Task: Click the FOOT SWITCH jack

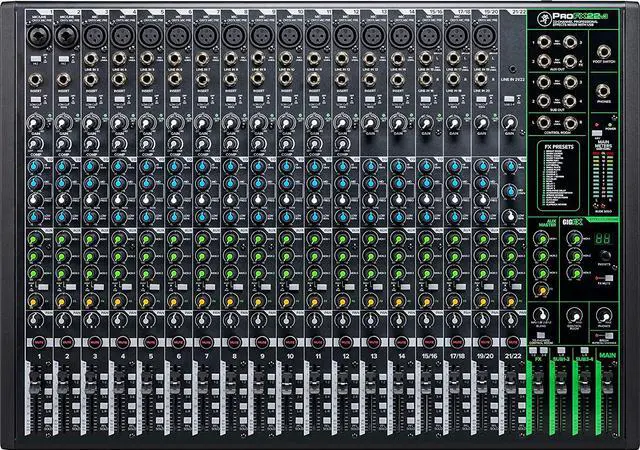Action: click(603, 52)
